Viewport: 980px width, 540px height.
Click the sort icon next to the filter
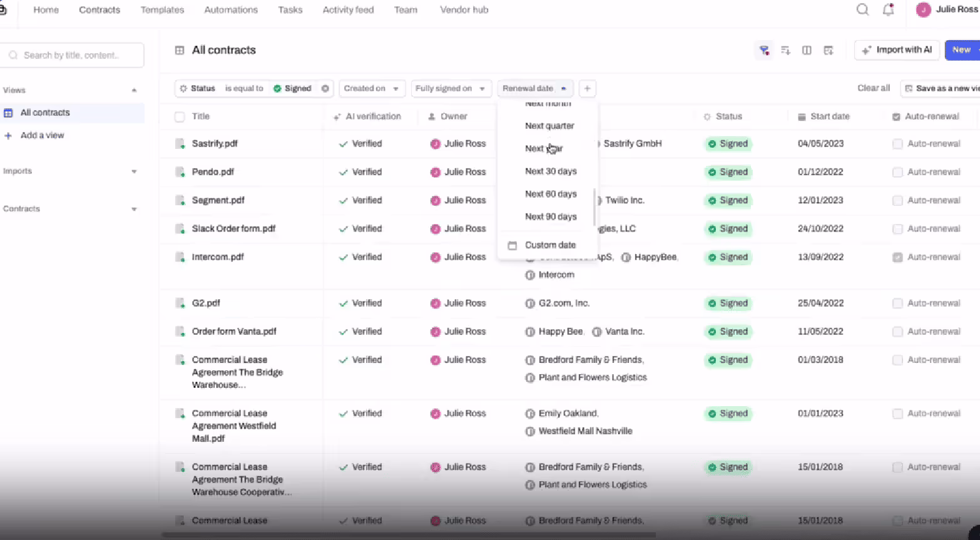point(785,50)
